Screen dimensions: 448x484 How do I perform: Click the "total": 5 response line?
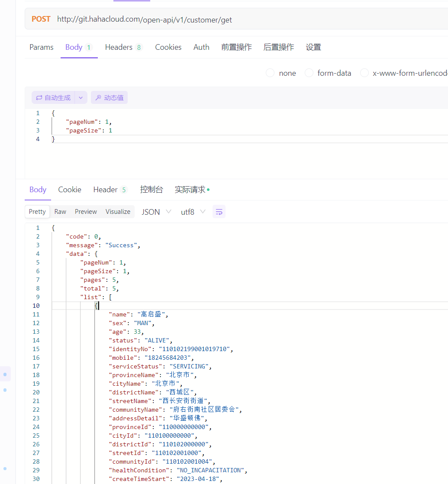[100, 289]
